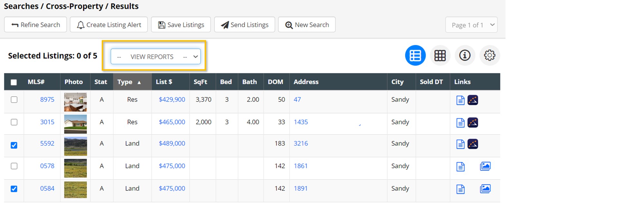Open document report icon for listing 0584
Viewport: 644px width, 206px height.
[x=460, y=189]
